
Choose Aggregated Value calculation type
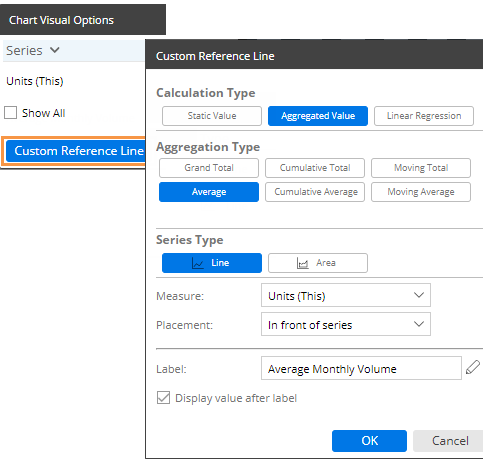coord(318,116)
